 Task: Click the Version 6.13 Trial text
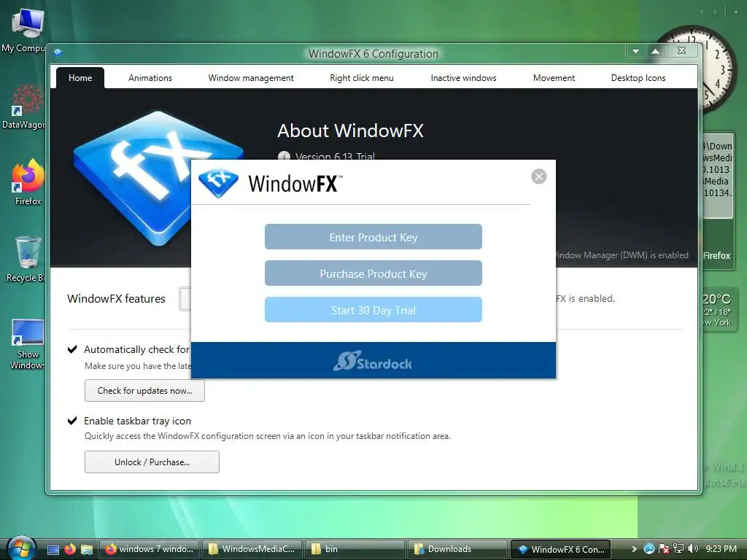pyautogui.click(x=335, y=156)
